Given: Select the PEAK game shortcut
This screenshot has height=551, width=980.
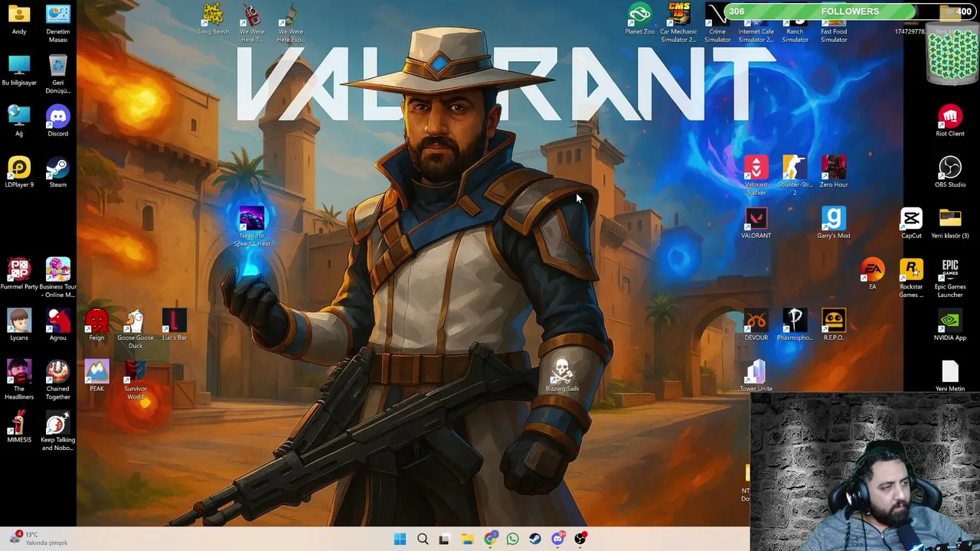Looking at the screenshot, I should [96, 377].
